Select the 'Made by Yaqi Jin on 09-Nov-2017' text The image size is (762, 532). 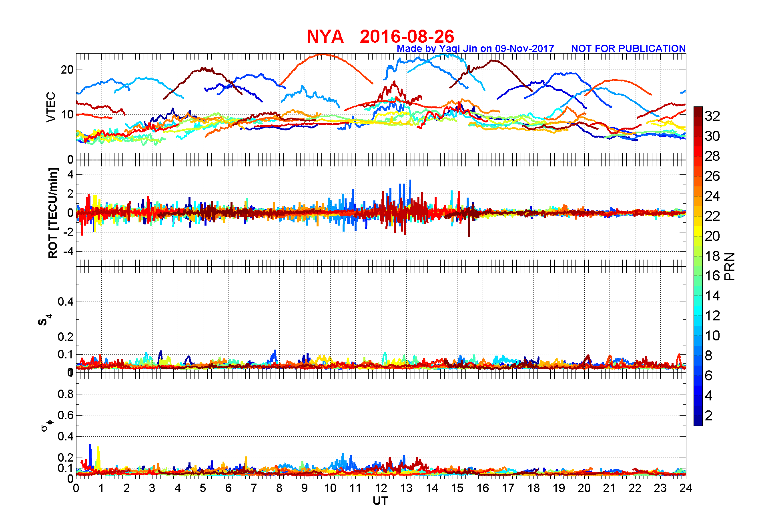click(x=475, y=48)
